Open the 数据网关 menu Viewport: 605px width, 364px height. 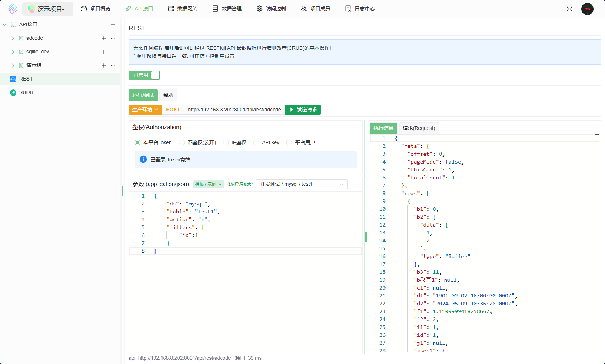(183, 9)
